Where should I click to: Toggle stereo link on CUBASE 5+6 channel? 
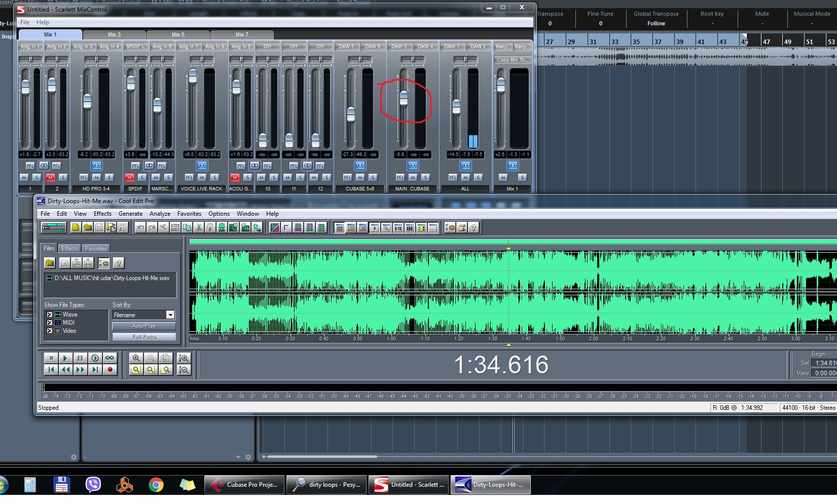(360, 166)
